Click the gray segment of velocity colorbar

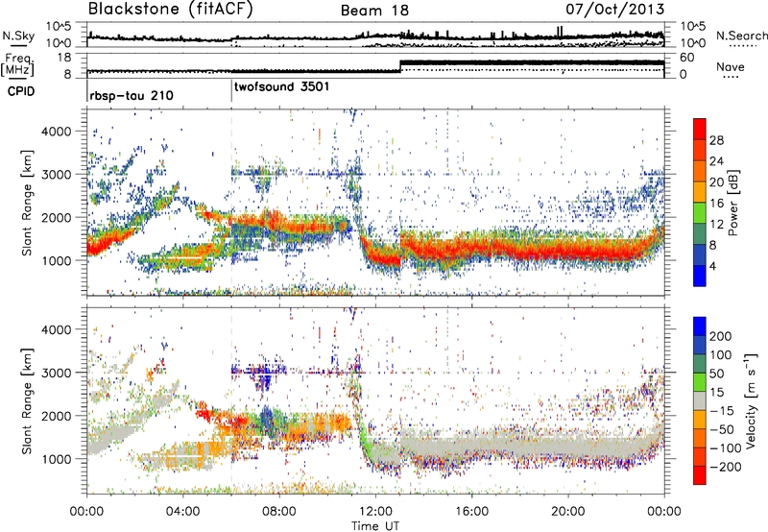[x=700, y=400]
